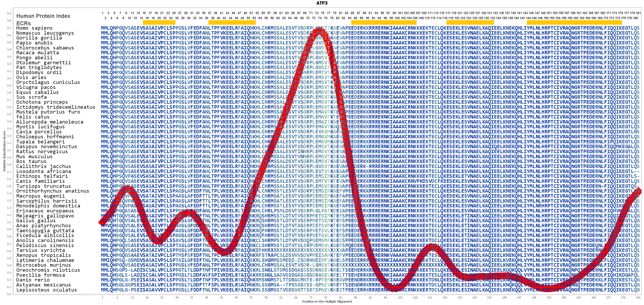Viewport: 644px width, 305px height.
Task: Select the Mus musculus species label
Action: (x=34, y=156)
